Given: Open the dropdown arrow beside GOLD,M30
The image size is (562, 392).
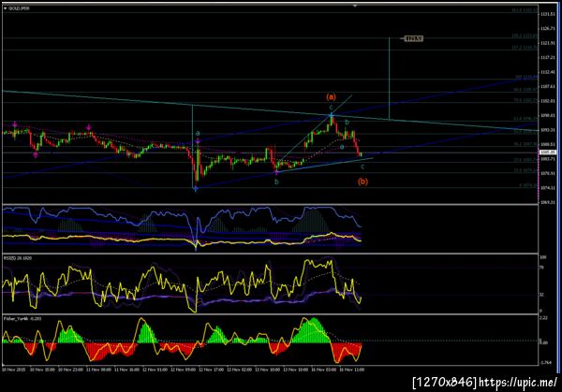Looking at the screenshot, I should [5, 7].
